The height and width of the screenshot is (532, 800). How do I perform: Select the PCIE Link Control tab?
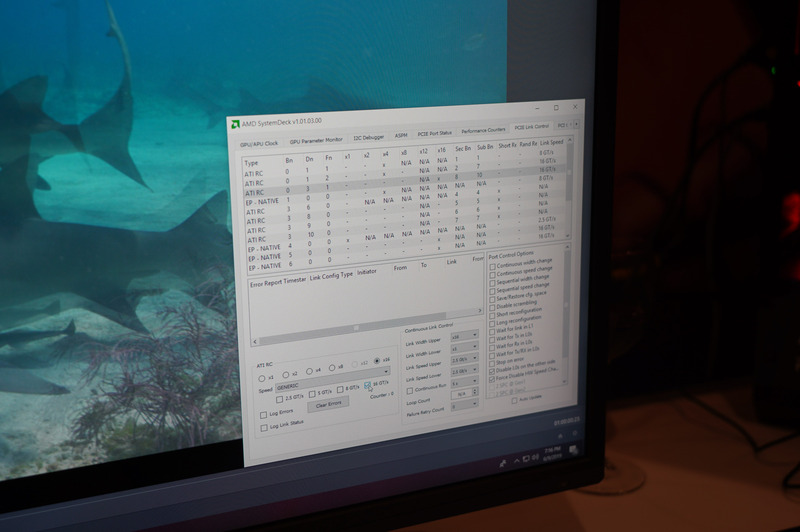click(531, 126)
